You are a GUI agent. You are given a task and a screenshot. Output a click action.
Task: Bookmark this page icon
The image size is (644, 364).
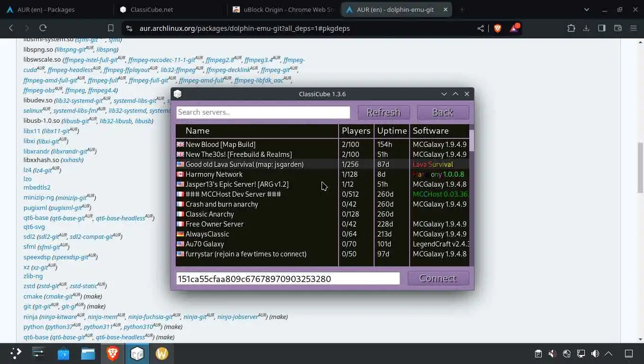click(x=110, y=28)
